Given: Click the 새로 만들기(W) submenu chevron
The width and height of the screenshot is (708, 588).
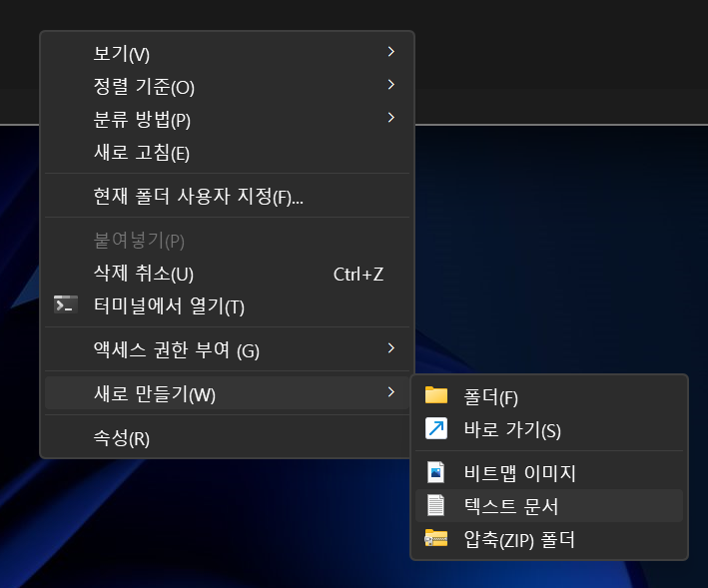Looking at the screenshot, I should tap(391, 392).
